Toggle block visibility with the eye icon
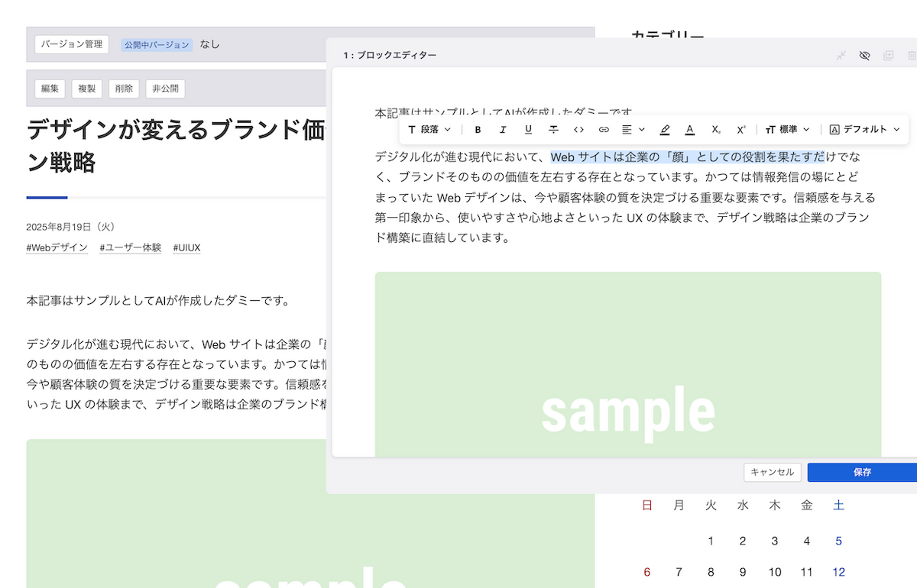This screenshot has width=917, height=588. point(864,56)
